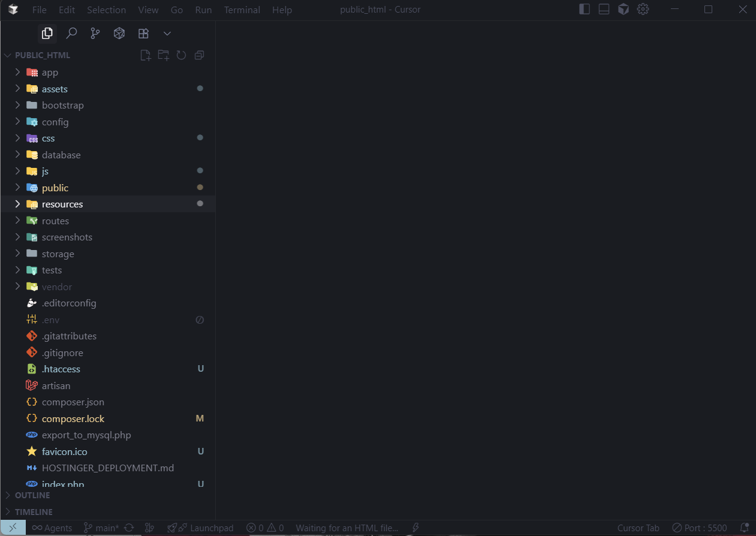Click the errors and warnings indicator
756x536 pixels.
point(264,528)
